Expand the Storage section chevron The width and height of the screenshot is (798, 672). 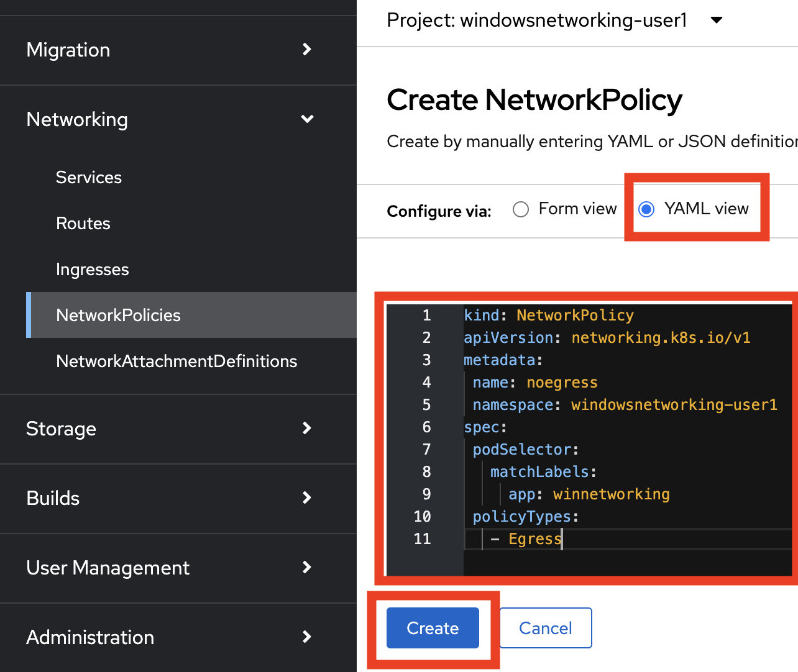[306, 428]
